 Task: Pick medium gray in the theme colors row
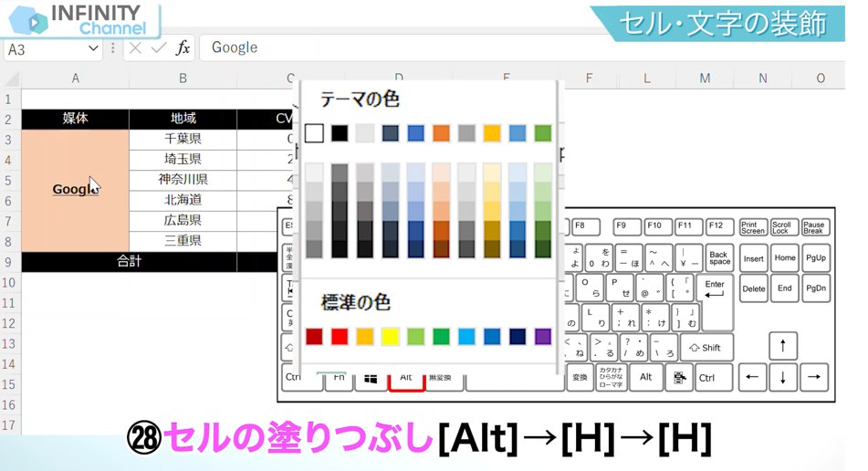tap(466, 133)
